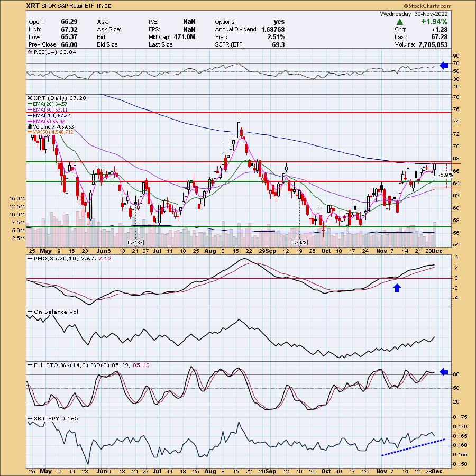Click the Volume value 7,705,053 in header
Image resolution: width=476 pixels, height=476 pixels.
[x=433, y=44]
